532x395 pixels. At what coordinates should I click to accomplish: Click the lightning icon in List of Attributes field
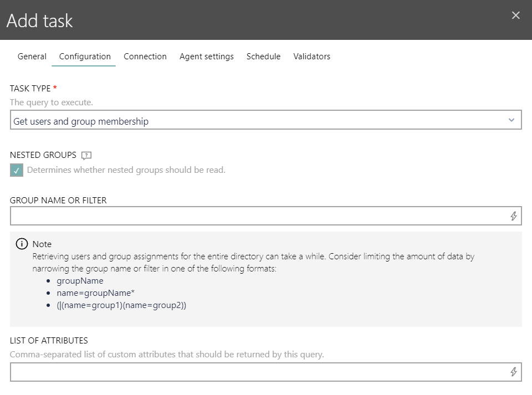coord(514,372)
